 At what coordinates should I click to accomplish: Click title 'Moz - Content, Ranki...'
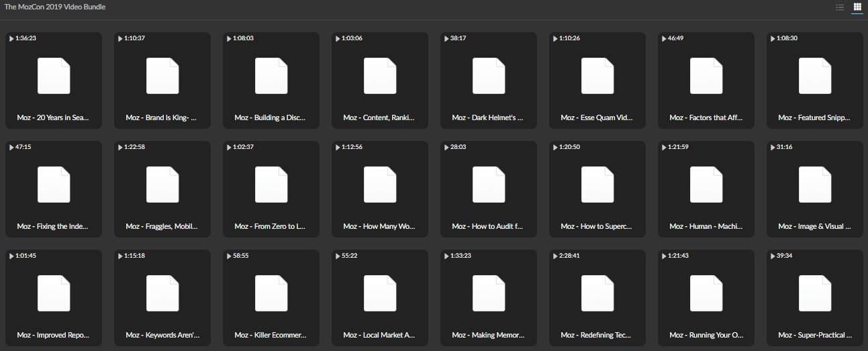(379, 117)
